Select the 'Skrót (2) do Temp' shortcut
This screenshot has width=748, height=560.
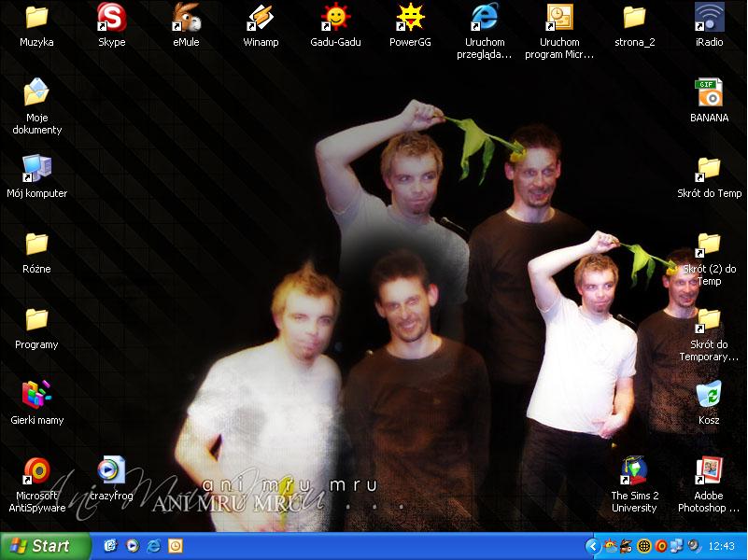click(709, 258)
